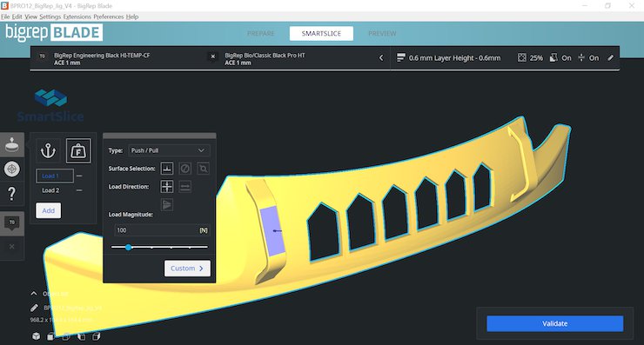Switch to the PREPARE tab
Image resolution: width=644 pixels, height=345 pixels.
261,33
